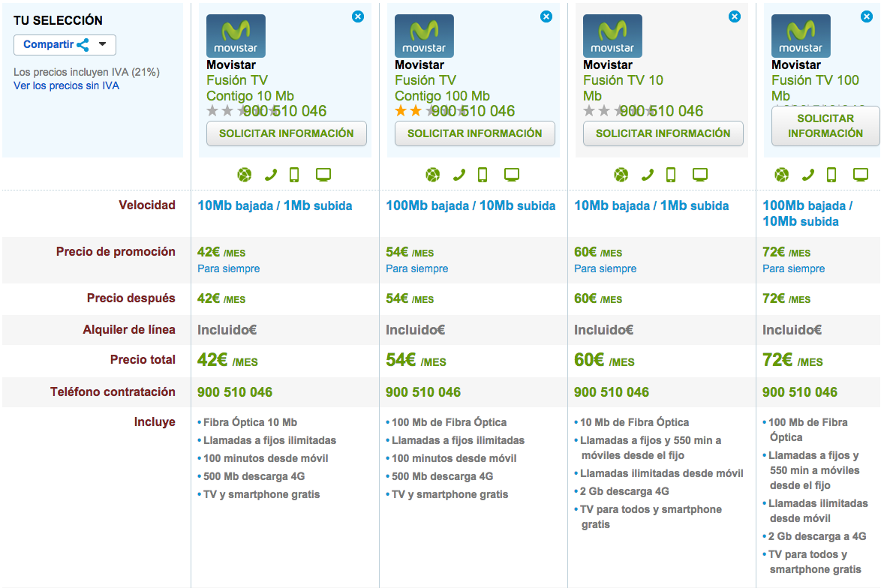This screenshot has height=588, width=884.
Task: Click Movistar logo of Fusión TV 100 Mb
Action: point(801,36)
